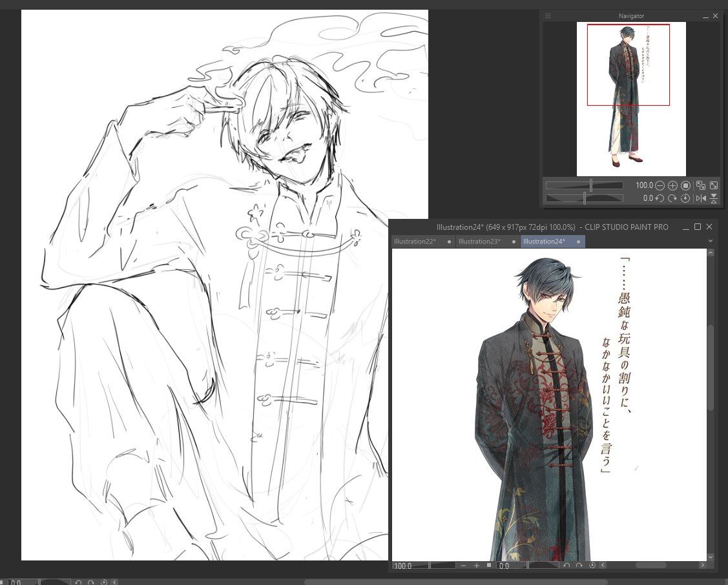Screen dimensions: 728x585
Task: Switch to the Illustration23 tab
Action: coord(479,241)
